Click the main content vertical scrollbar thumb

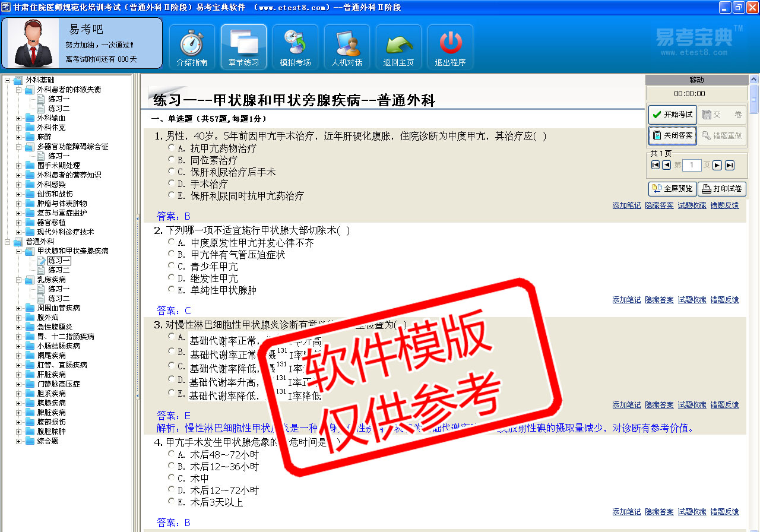753,98
